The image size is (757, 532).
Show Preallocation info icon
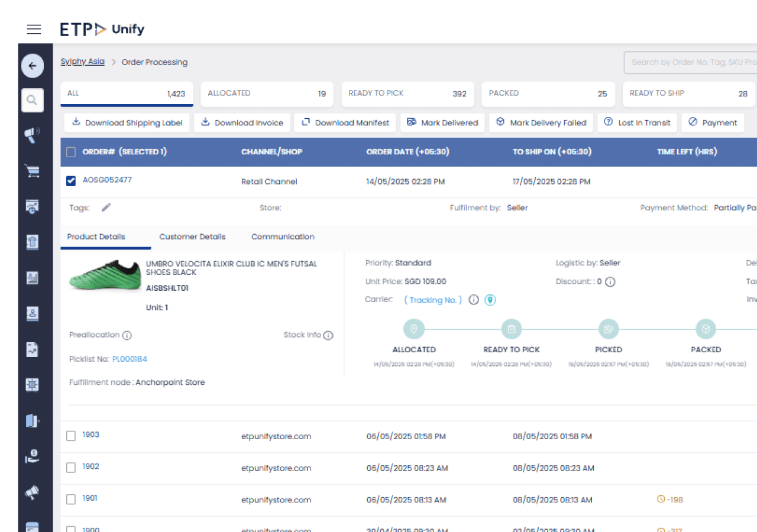pos(127,335)
